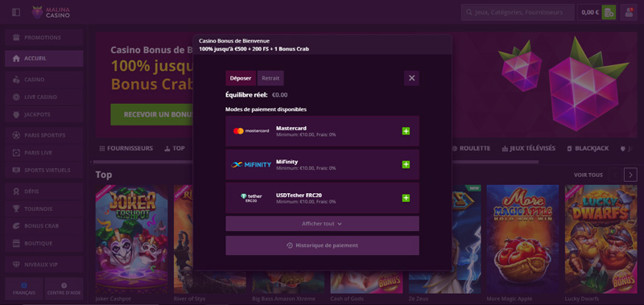Select the Mastercard payment row
Viewport: 644px width, 305px height.
[323, 131]
